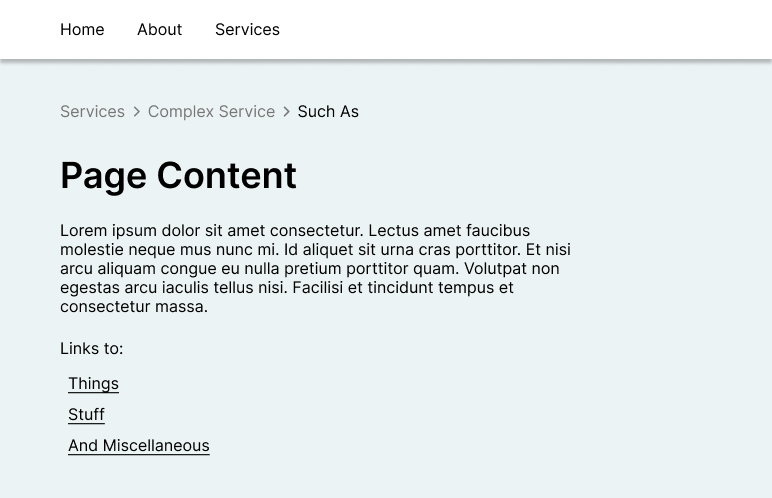Select the Such As current breadcrumb

click(328, 111)
